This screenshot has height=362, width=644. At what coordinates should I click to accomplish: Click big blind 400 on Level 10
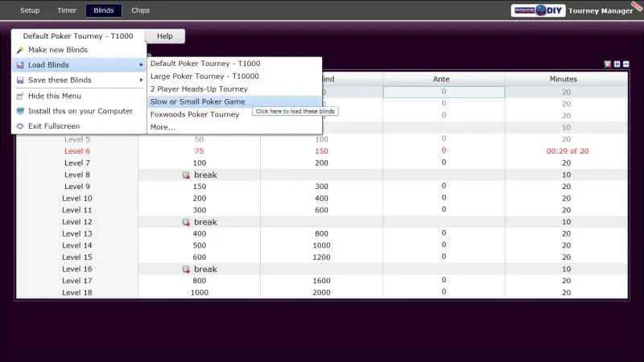click(x=321, y=198)
